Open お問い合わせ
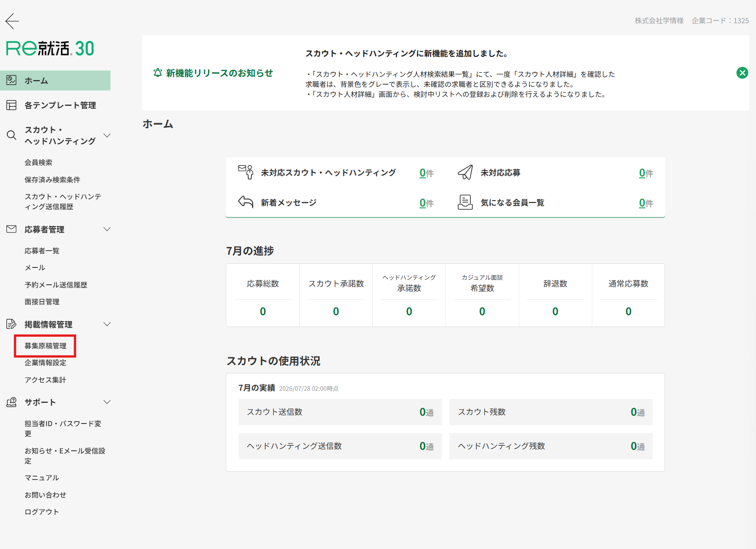This screenshot has width=756, height=549. (x=45, y=495)
